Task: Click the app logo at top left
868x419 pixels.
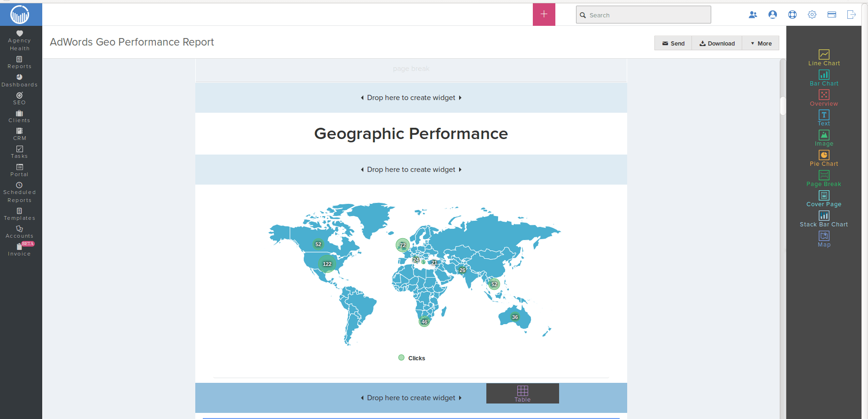Action: point(20,15)
